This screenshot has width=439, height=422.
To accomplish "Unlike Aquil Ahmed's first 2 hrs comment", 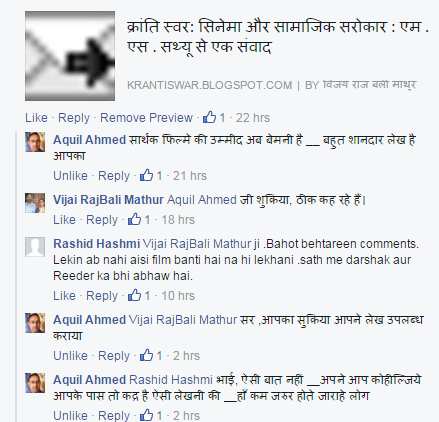I will click(x=70, y=356).
